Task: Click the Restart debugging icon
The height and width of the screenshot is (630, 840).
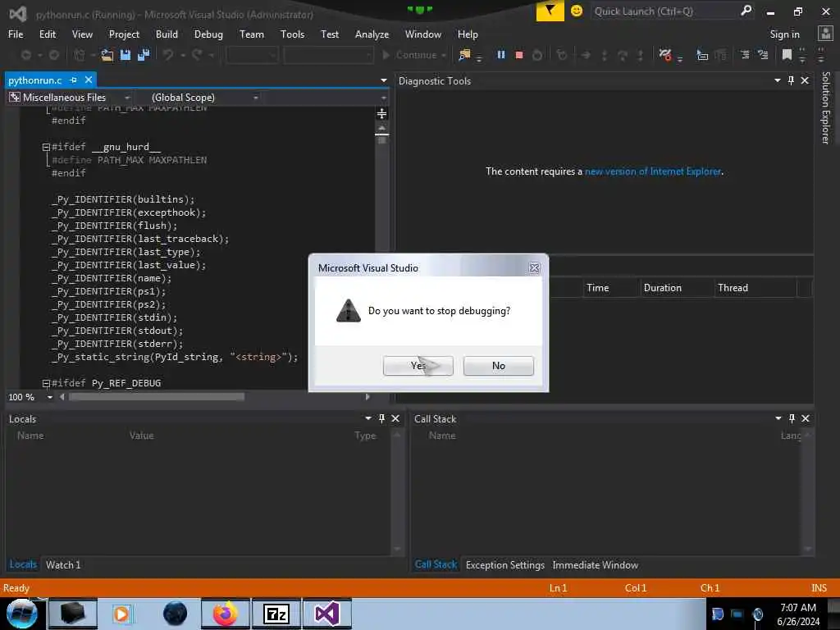Action: pos(537,55)
